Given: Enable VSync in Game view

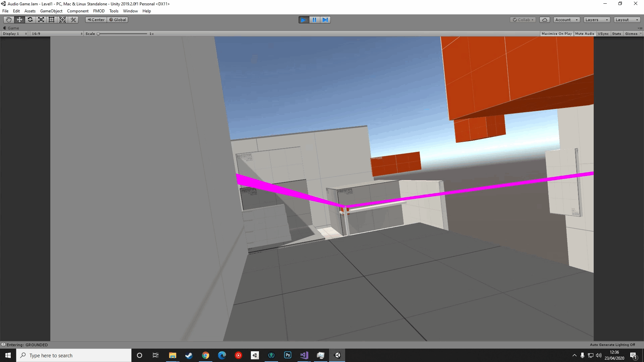Looking at the screenshot, I should (x=603, y=34).
